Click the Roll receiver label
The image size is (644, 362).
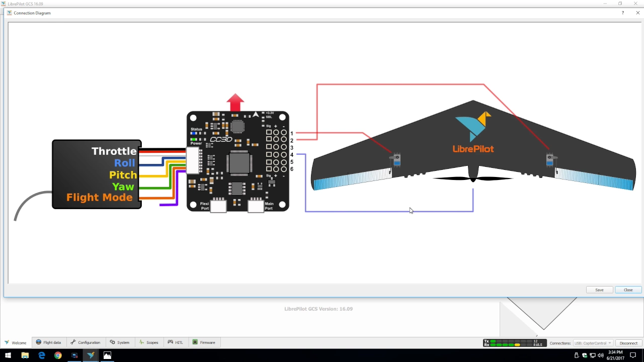(125, 163)
